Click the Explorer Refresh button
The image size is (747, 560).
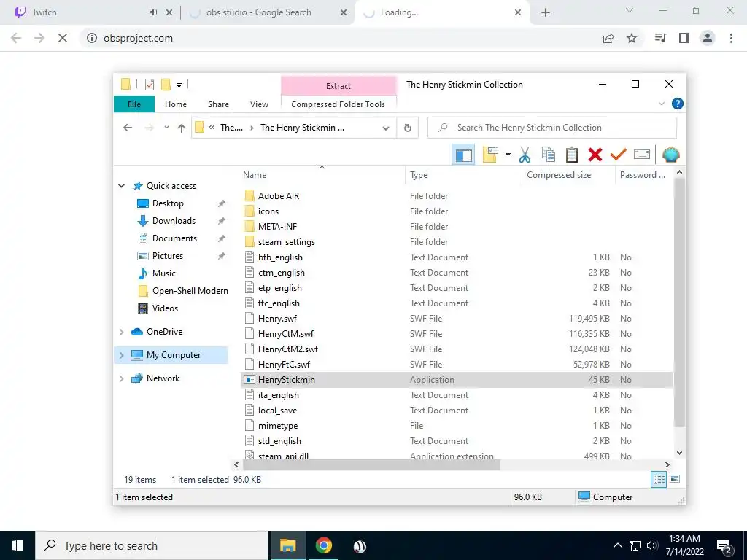click(407, 128)
